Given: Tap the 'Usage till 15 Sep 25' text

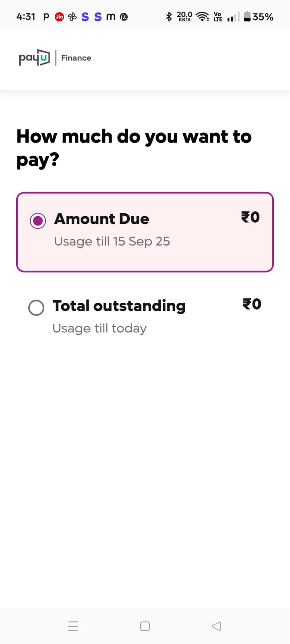Looking at the screenshot, I should coord(112,241).
